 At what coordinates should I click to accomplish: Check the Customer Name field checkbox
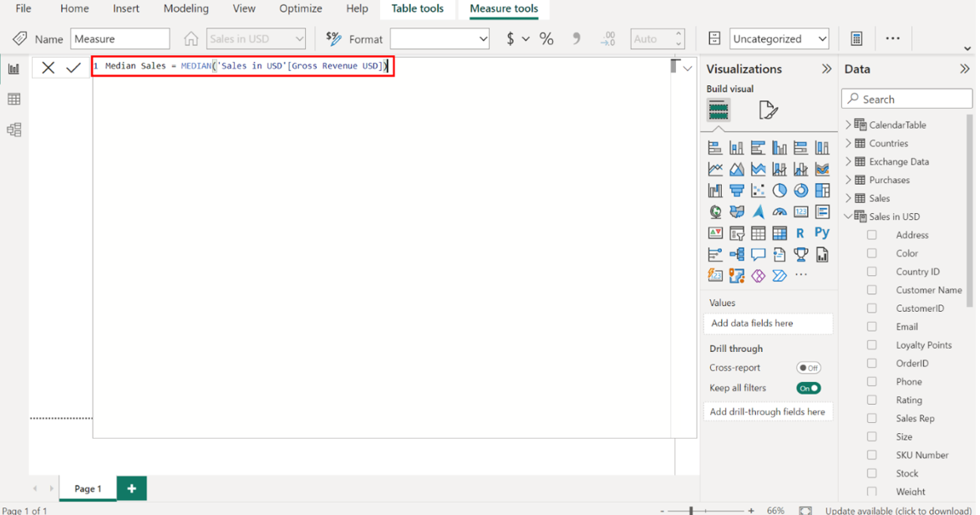click(x=872, y=290)
